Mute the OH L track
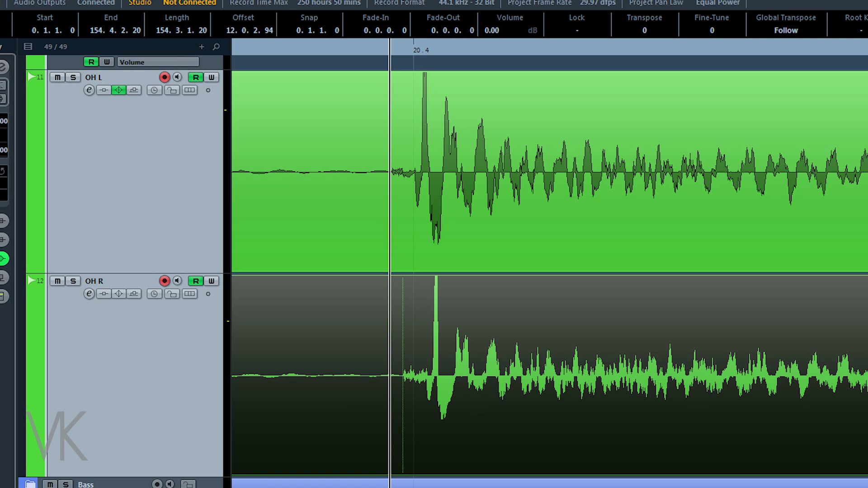The image size is (868, 488). pos(57,78)
